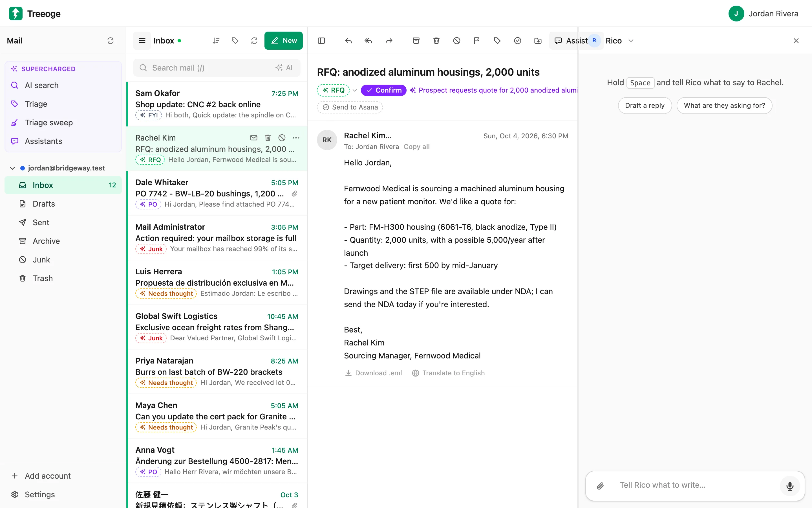Open the Archive folder

click(x=63, y=241)
